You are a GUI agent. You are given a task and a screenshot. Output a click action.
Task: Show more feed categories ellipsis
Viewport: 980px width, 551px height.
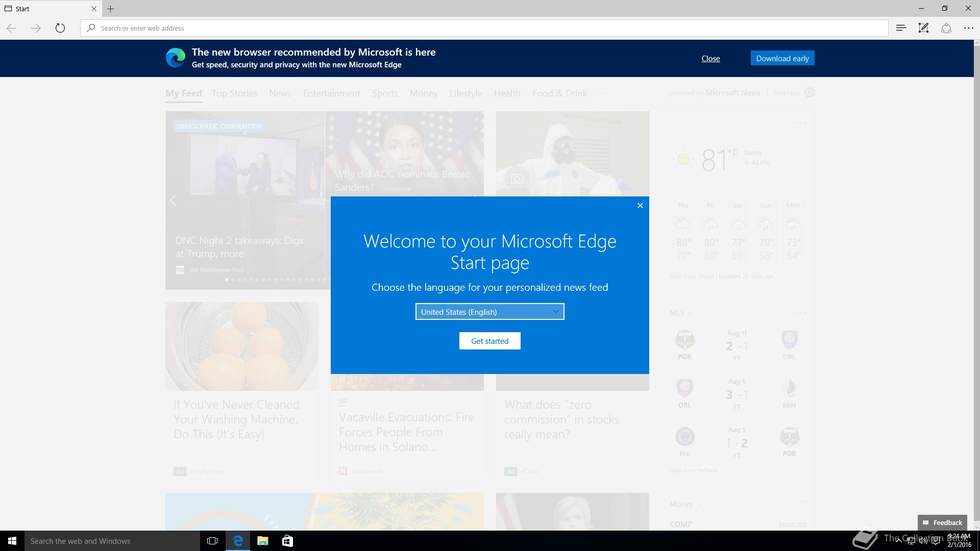[x=602, y=93]
